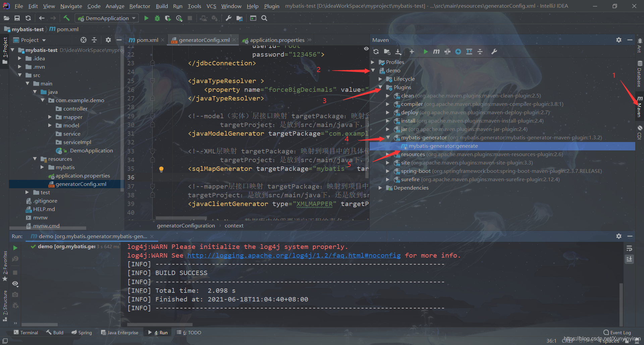Expand spring-boot plugin node
This screenshot has width=644, height=345.
tap(388, 171)
